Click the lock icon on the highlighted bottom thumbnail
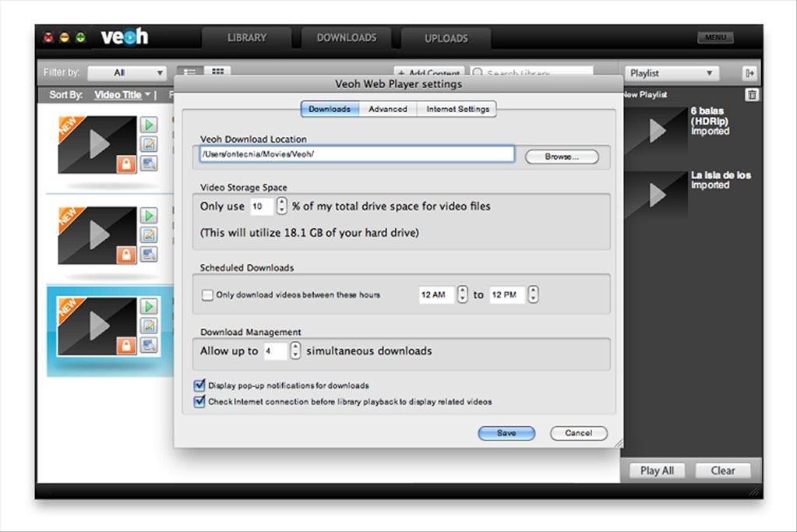 (x=126, y=346)
